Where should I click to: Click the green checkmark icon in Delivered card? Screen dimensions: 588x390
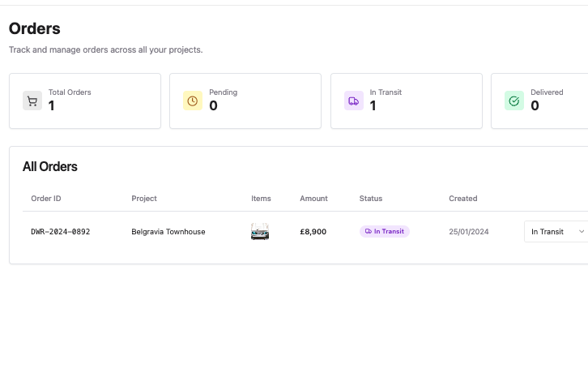tap(514, 101)
